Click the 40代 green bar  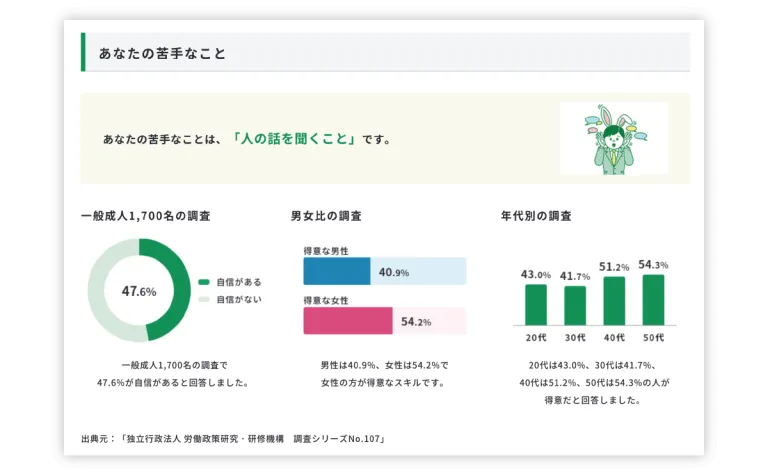[614, 301]
